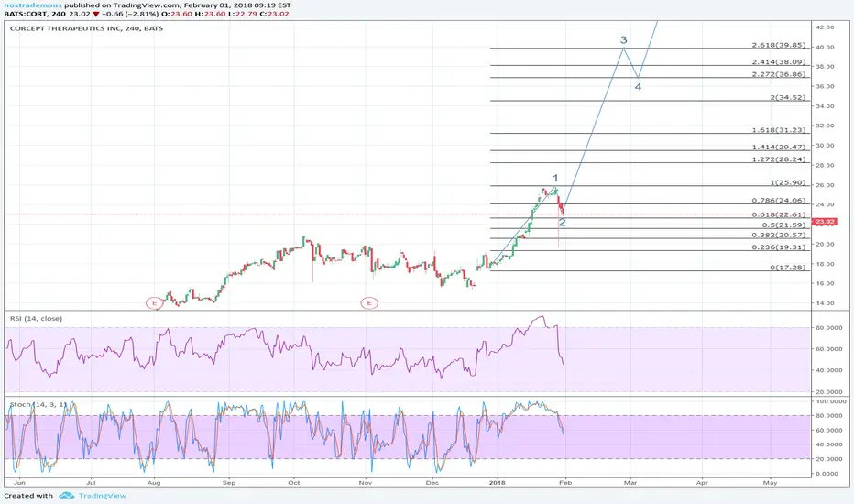The image size is (854, 504).
Task: Select the 1.618(31.23) Fibonacci level label
Action: [x=778, y=130]
